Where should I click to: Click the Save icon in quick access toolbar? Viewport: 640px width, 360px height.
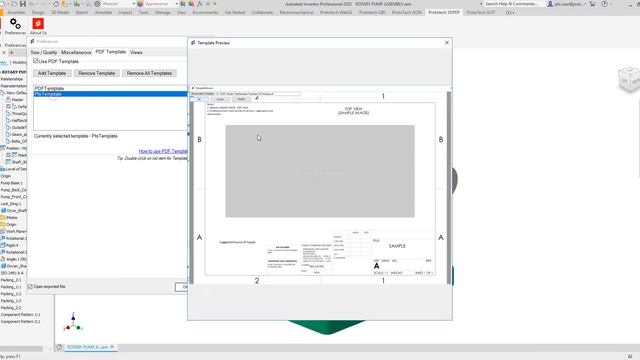[x=23, y=4]
